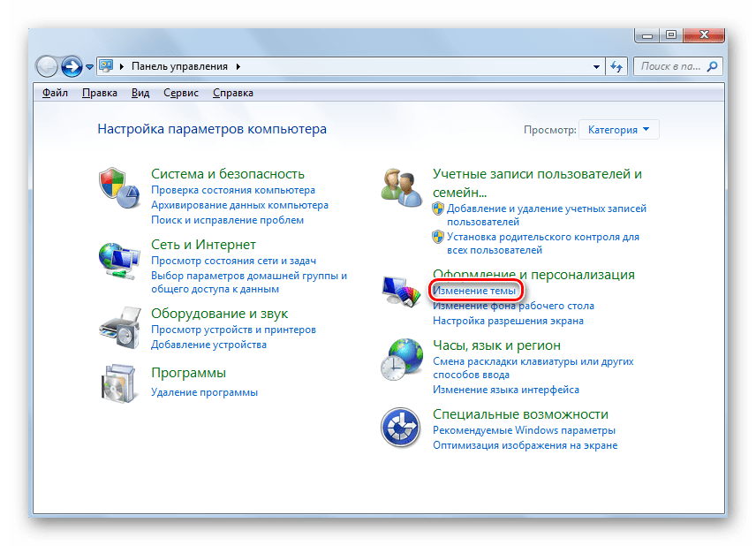Click the Back navigation arrow button
This screenshot has height=546, width=756.
tap(48, 66)
